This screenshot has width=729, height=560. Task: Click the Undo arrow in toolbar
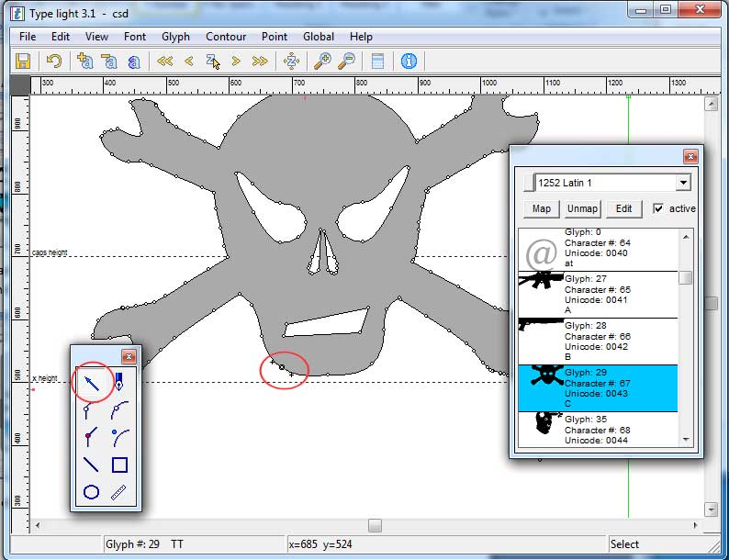54,62
